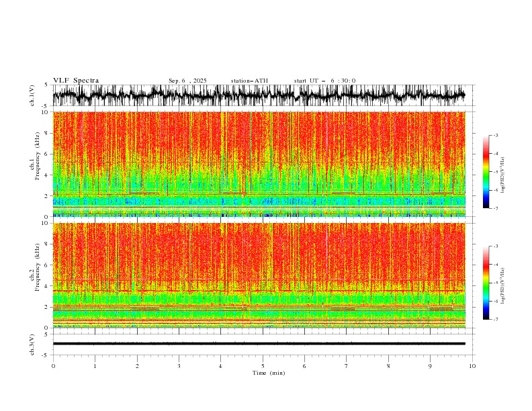Click the time axis tick label '10'
532x411 pixels.
pos(472,366)
